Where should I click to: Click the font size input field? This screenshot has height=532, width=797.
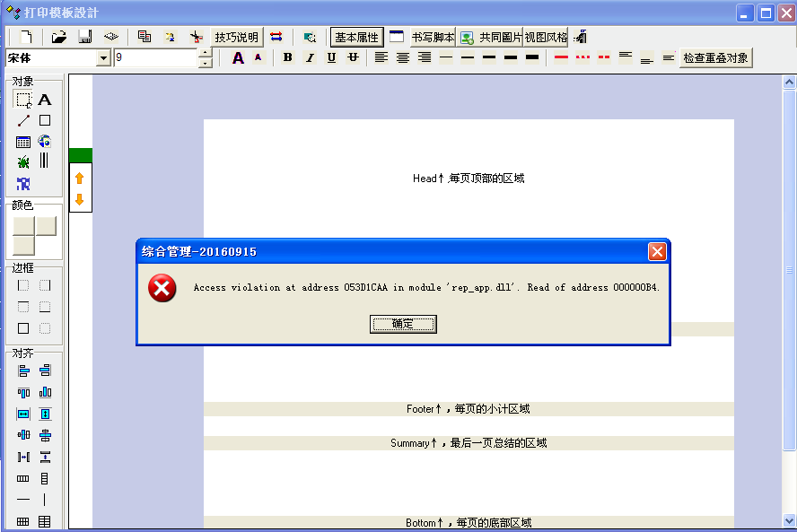tap(154, 58)
